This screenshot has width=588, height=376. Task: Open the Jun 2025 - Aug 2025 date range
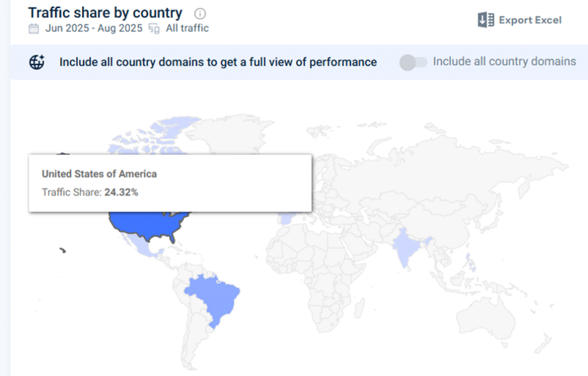coord(94,28)
